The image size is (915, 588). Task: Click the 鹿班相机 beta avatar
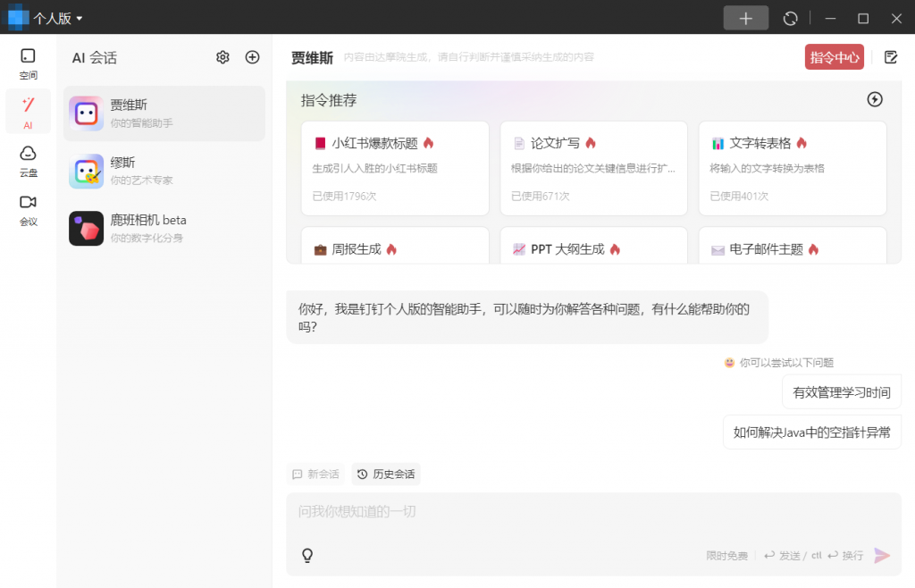tap(87, 228)
